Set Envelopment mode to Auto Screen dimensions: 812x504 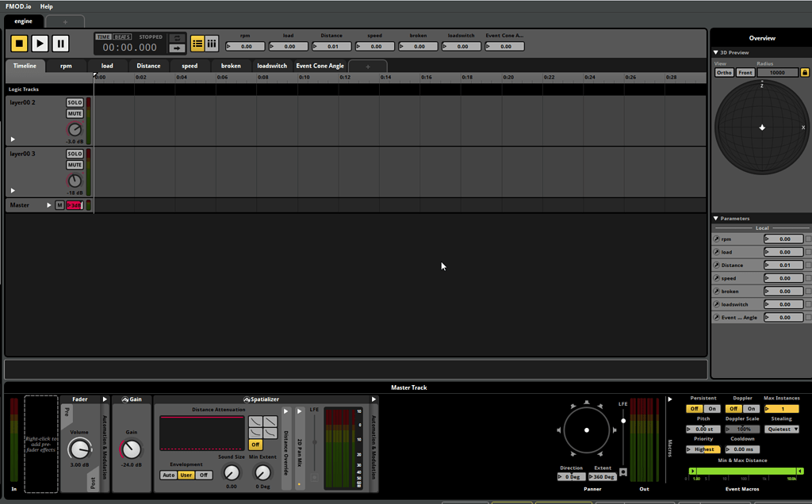pyautogui.click(x=168, y=475)
